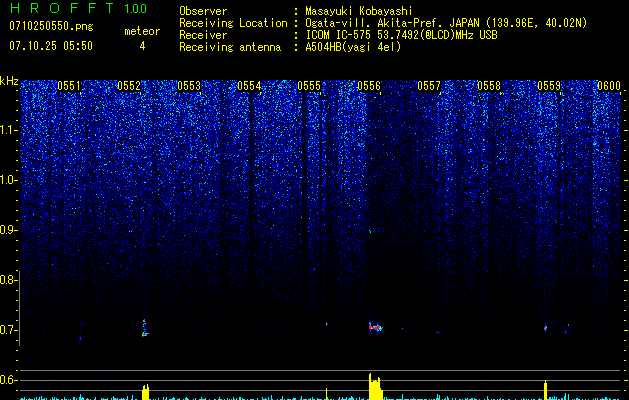The height and width of the screenshot is (400, 629).
Task: Click the 0554 time marker
Action: pyautogui.click(x=249, y=86)
